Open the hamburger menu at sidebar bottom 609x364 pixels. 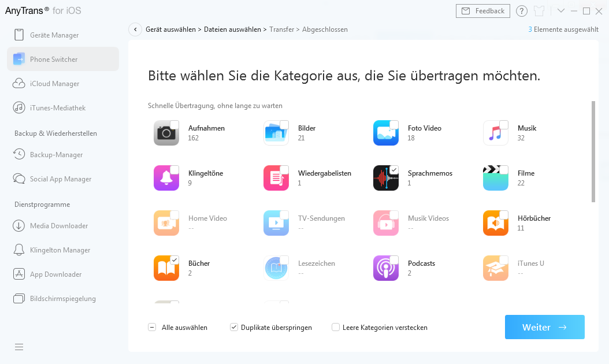coord(19,347)
